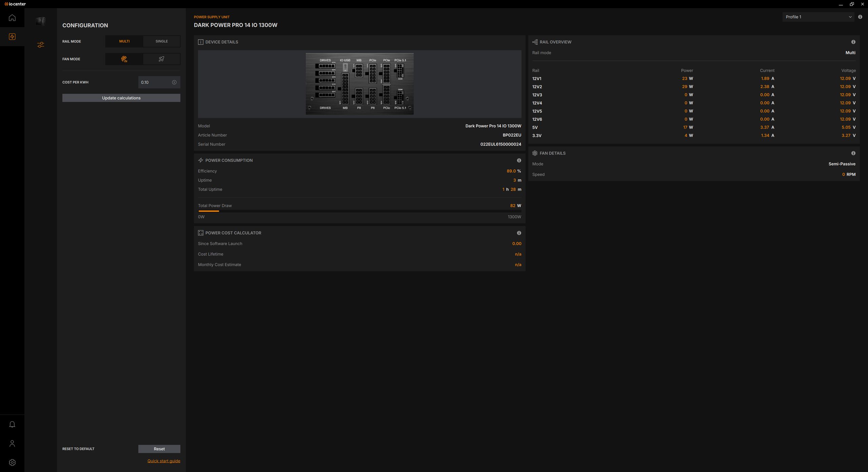The height and width of the screenshot is (472, 868).
Task: Click the 5V rail label
Action: tap(535, 127)
